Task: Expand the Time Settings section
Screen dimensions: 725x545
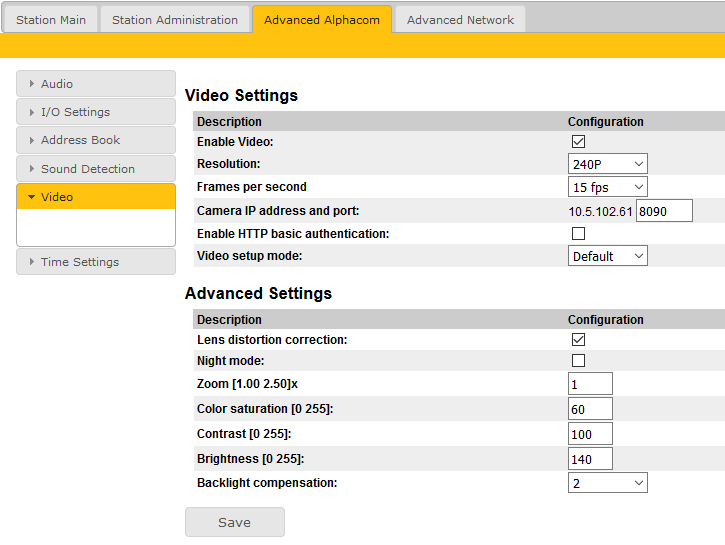Action: pyautogui.click(x=96, y=262)
